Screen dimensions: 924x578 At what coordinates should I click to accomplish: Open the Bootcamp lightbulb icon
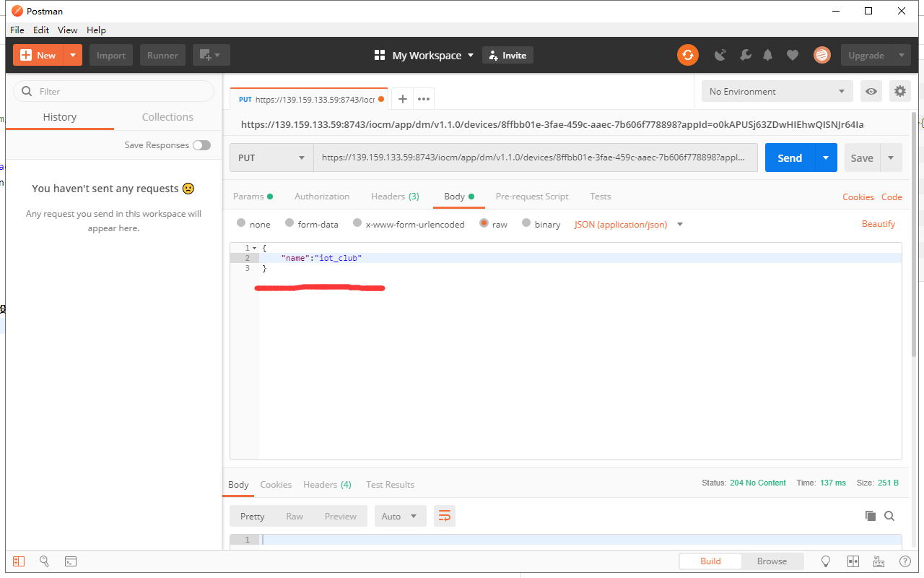827,561
